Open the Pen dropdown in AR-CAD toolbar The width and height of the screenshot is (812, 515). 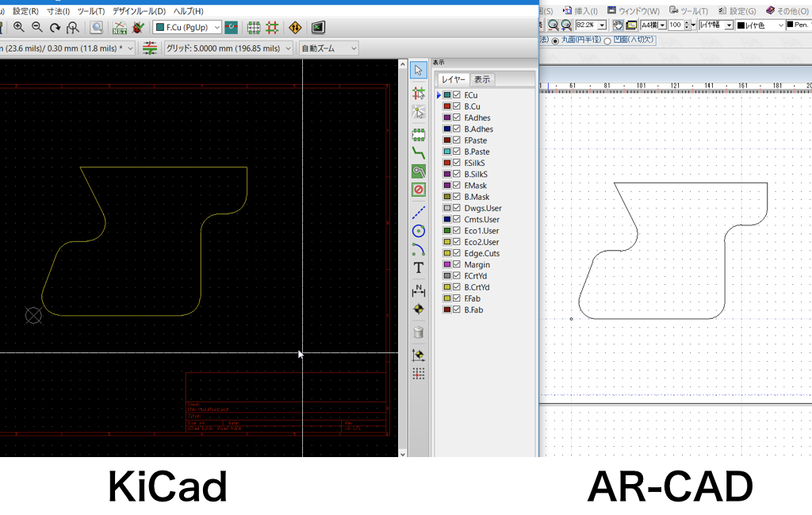coord(799,25)
